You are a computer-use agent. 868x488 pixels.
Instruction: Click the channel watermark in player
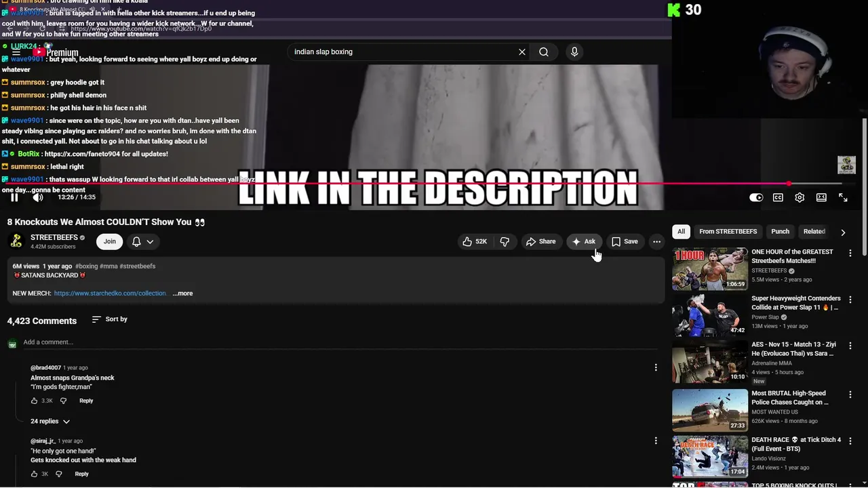(846, 165)
